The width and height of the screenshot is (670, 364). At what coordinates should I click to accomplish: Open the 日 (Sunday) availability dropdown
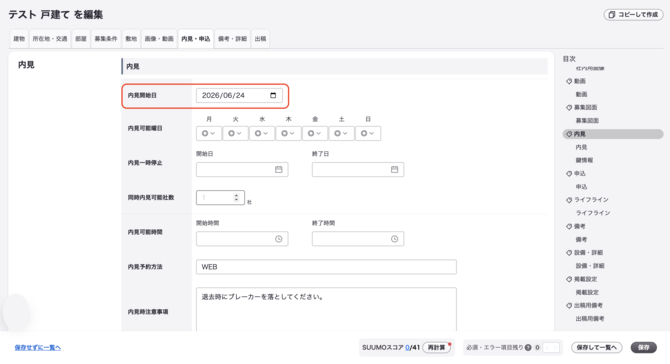click(x=367, y=133)
